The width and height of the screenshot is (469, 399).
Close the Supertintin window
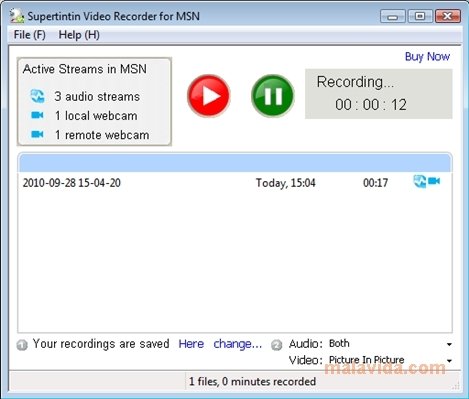(x=448, y=16)
